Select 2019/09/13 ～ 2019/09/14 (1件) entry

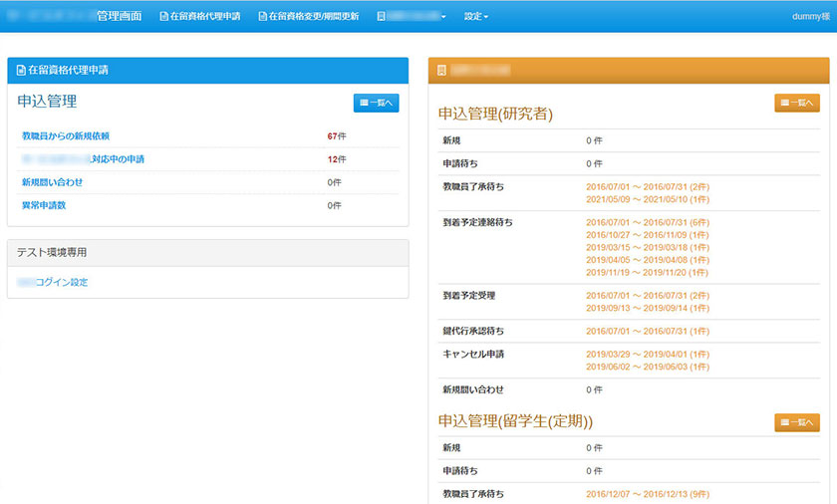coord(647,308)
